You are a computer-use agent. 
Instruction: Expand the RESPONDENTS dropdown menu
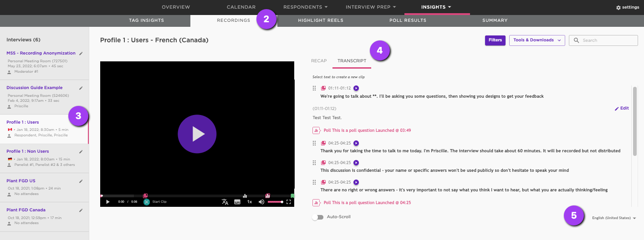tap(305, 7)
